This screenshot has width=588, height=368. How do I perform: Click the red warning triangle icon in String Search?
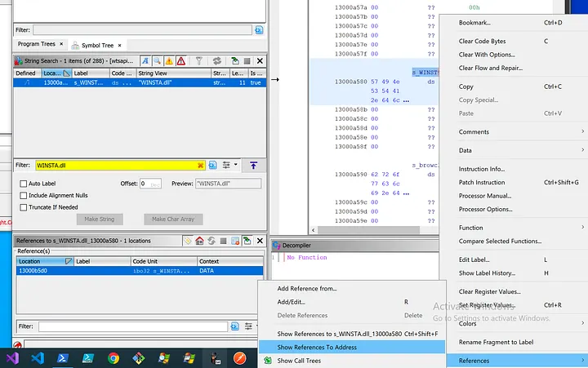pos(181,61)
